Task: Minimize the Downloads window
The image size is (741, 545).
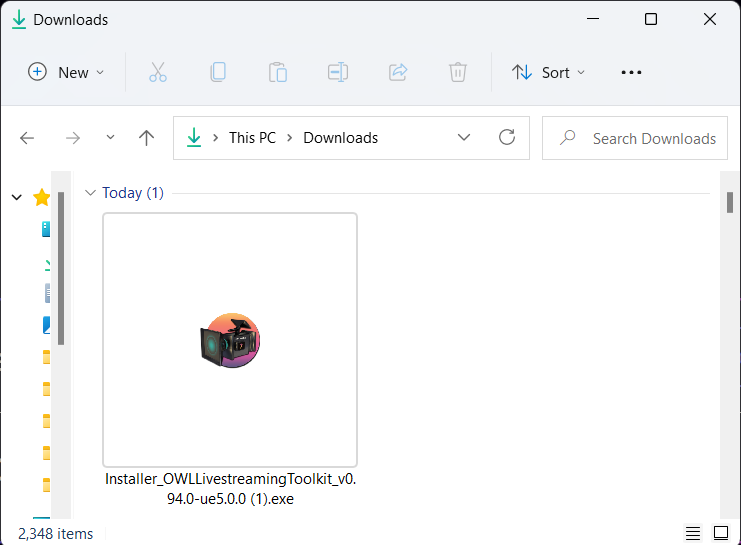Action: 593,19
